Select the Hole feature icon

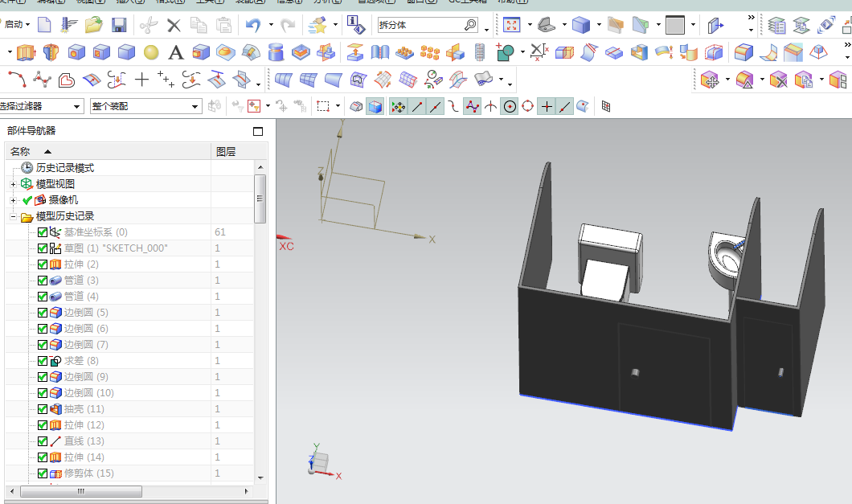click(76, 53)
